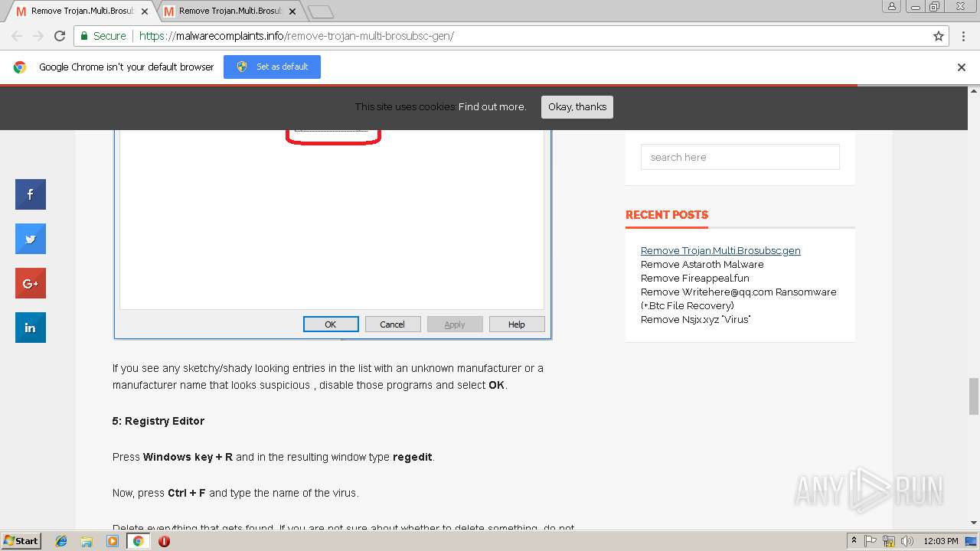
Task: Close the first Remove Trojan tab
Action: coord(145,11)
